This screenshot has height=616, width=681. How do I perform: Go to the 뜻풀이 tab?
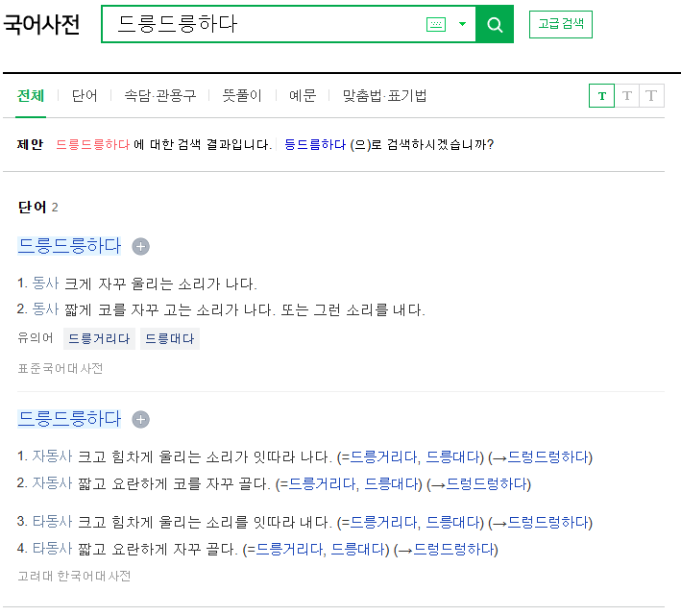tap(242, 96)
